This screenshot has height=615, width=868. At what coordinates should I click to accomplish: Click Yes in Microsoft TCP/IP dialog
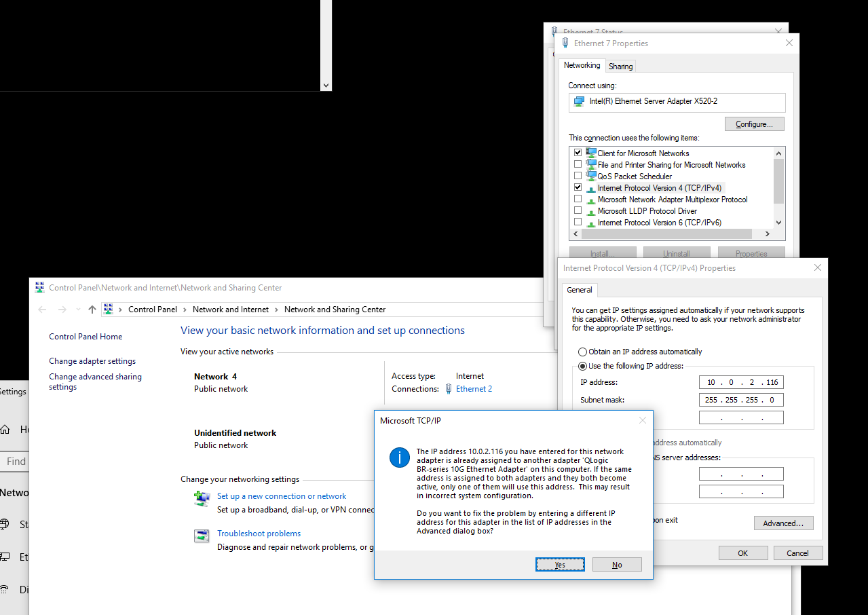tap(560, 565)
